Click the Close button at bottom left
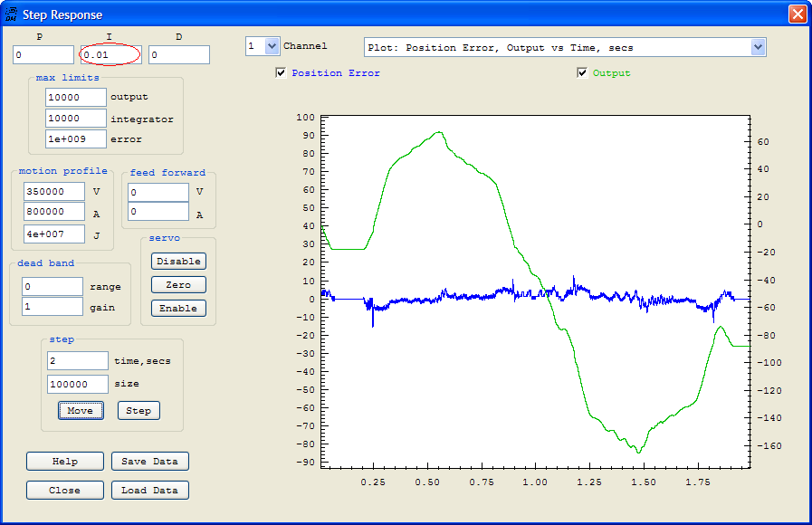 [65, 491]
